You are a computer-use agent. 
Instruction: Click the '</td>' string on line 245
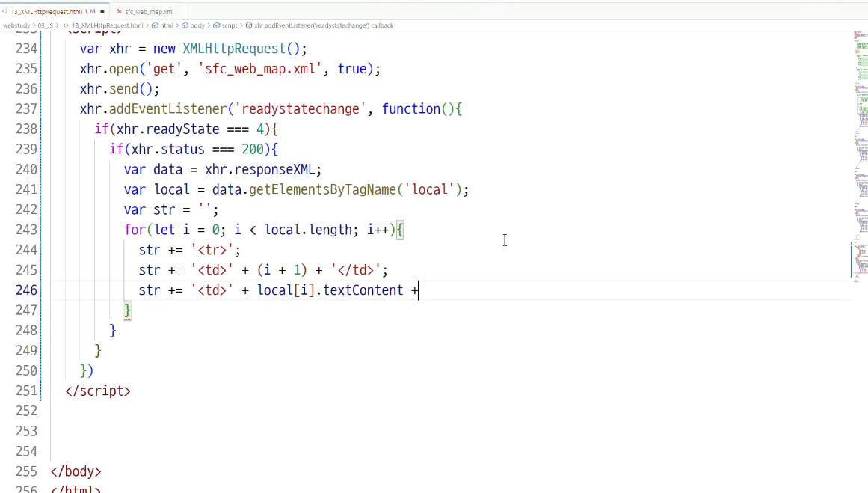(355, 270)
